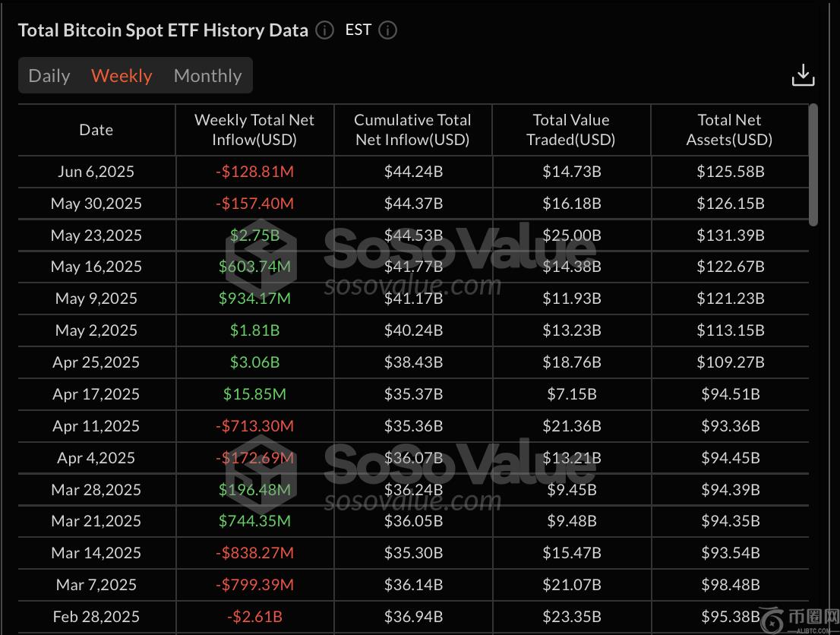Click the -$2.61B inflow for Feb 28
This screenshot has height=635, width=840.
click(x=254, y=617)
